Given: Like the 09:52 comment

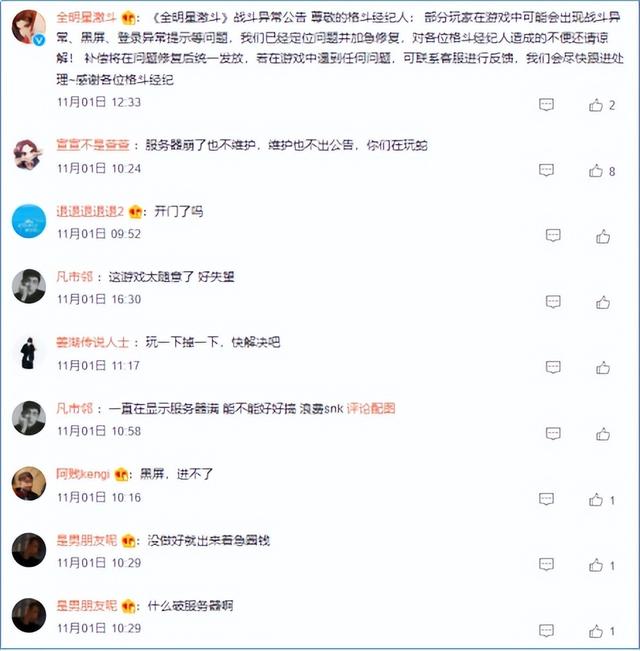Looking at the screenshot, I should 603,237.
